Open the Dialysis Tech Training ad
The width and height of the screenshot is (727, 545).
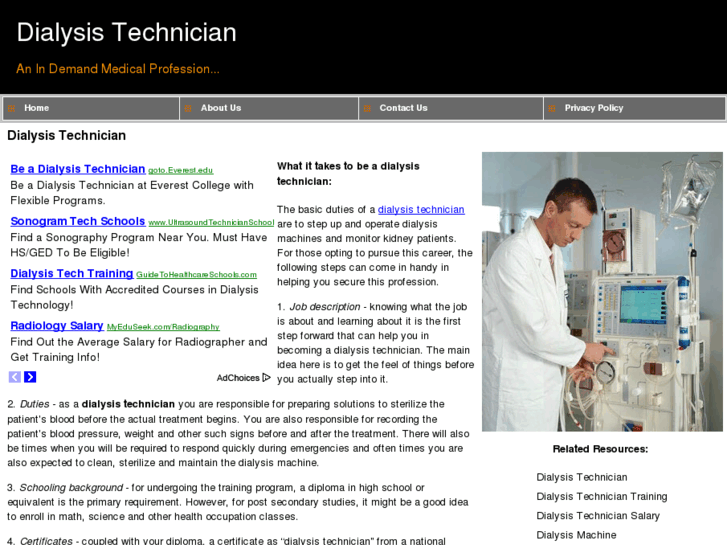point(72,274)
